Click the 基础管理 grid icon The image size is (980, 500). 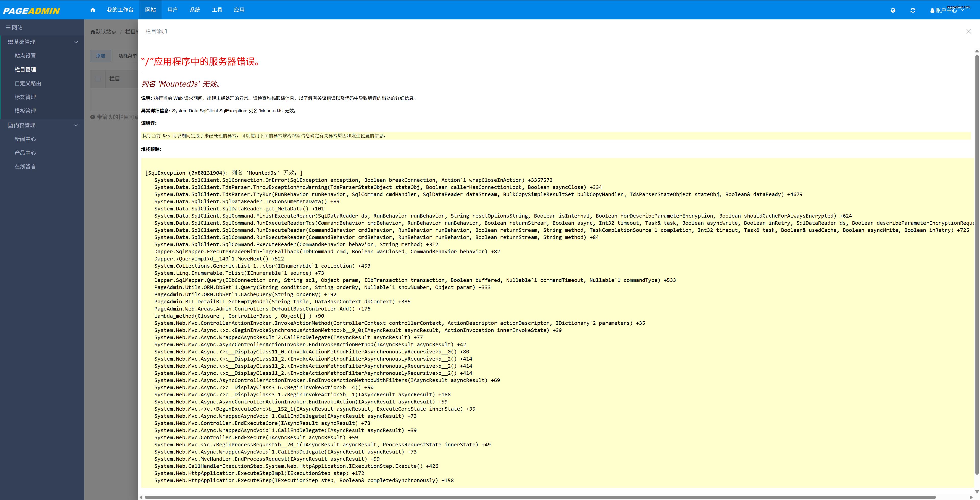[10, 42]
